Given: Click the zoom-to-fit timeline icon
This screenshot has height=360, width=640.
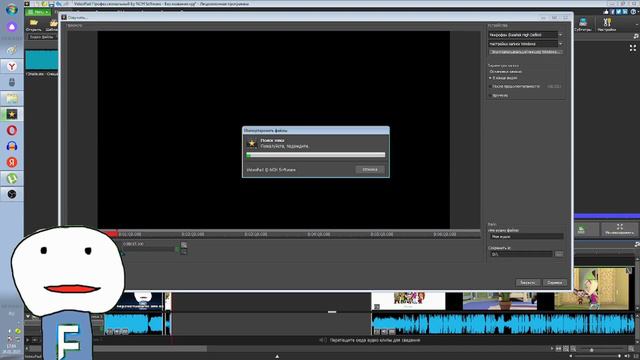Looking at the screenshot, I should point(566,349).
